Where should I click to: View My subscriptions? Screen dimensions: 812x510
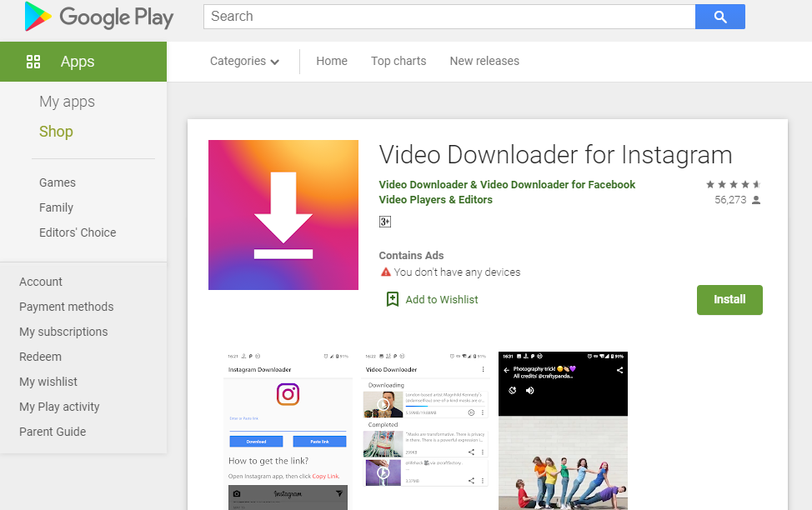pyautogui.click(x=63, y=332)
